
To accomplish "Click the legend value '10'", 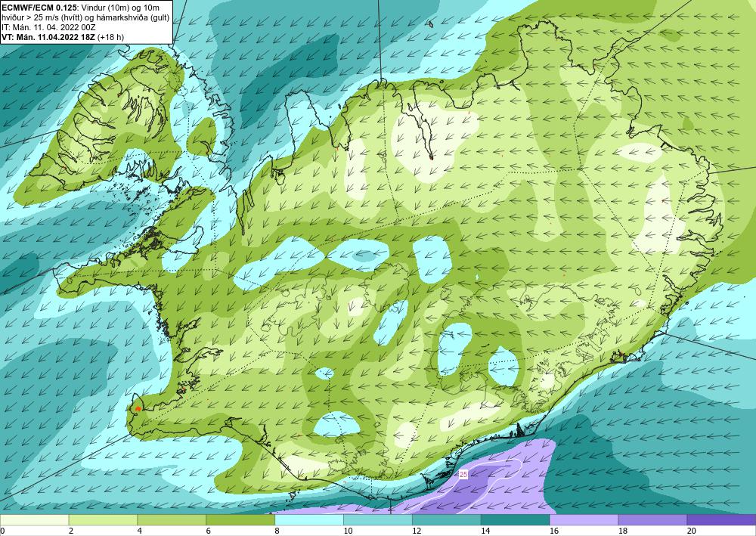I will pyautogui.click(x=348, y=531).
